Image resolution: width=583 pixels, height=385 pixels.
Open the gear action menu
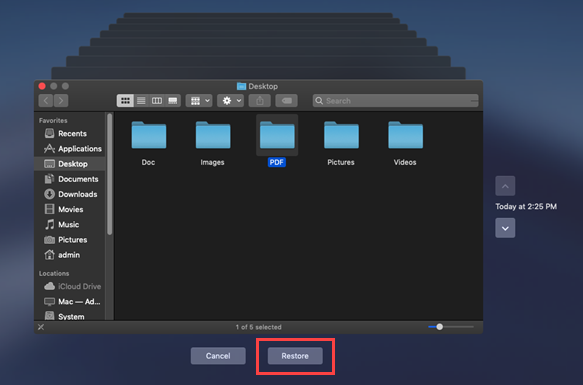coord(230,101)
